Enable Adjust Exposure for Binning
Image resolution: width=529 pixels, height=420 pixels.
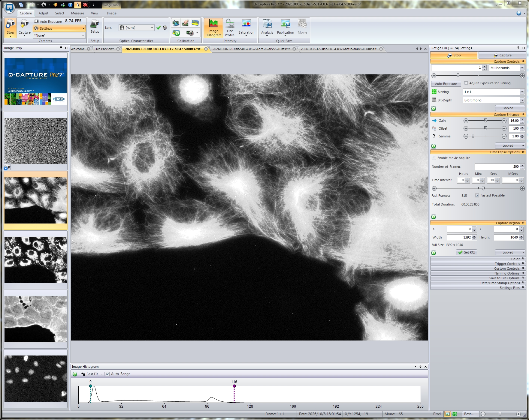tap(466, 83)
